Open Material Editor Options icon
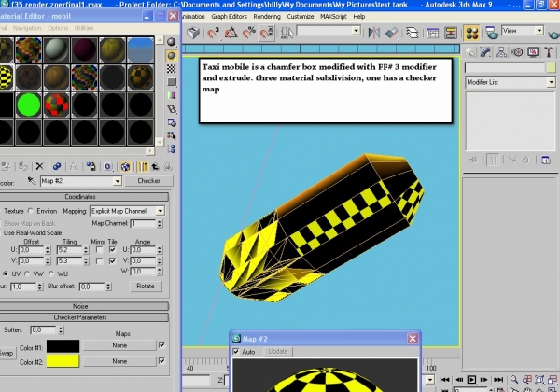The width and height of the screenshot is (560, 392). click(x=172, y=122)
